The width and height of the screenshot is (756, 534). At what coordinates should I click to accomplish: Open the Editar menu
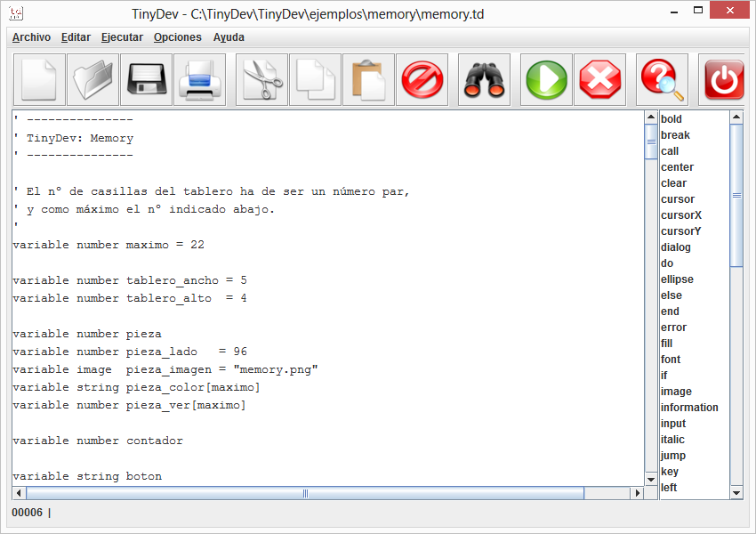pos(76,37)
